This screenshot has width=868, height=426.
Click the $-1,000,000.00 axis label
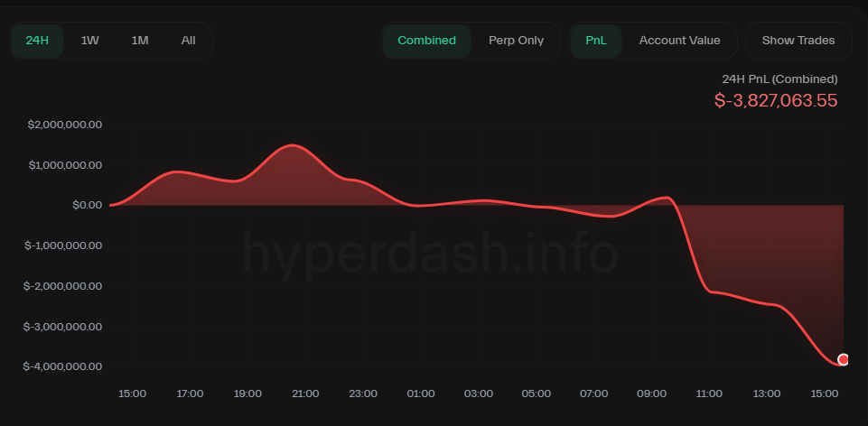(x=63, y=245)
